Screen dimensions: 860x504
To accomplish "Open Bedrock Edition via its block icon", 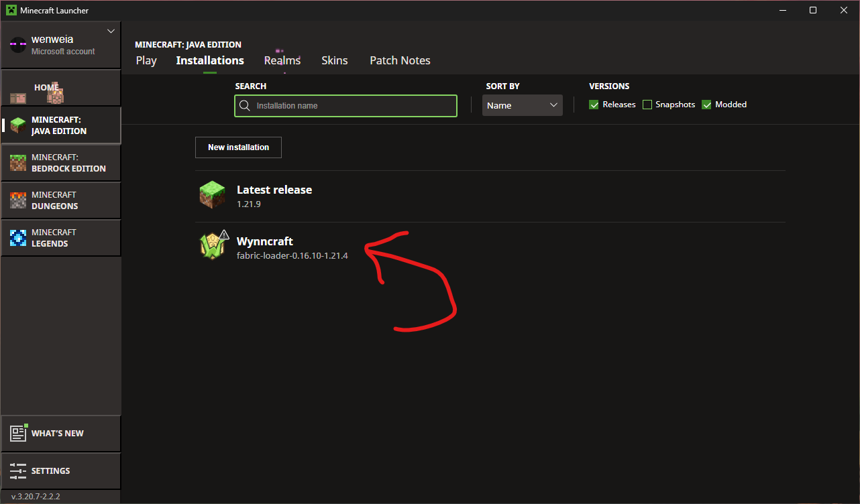I will (x=18, y=163).
